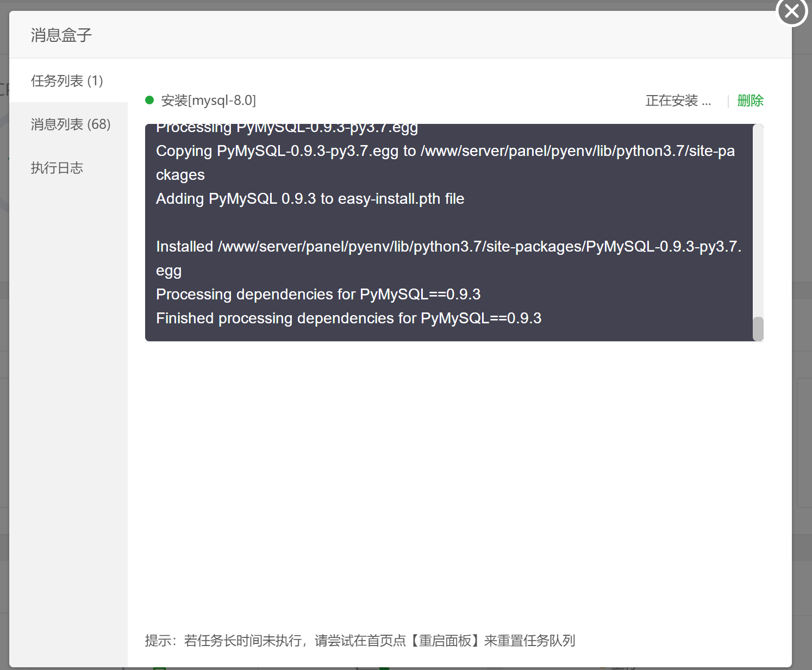Switch to 消息列表 (68) tab
This screenshot has width=812, height=670.
68,124
